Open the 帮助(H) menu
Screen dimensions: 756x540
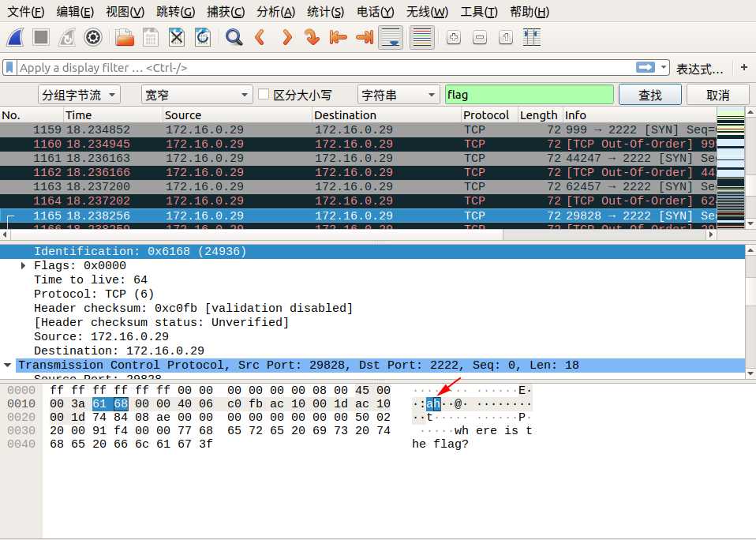(530, 12)
